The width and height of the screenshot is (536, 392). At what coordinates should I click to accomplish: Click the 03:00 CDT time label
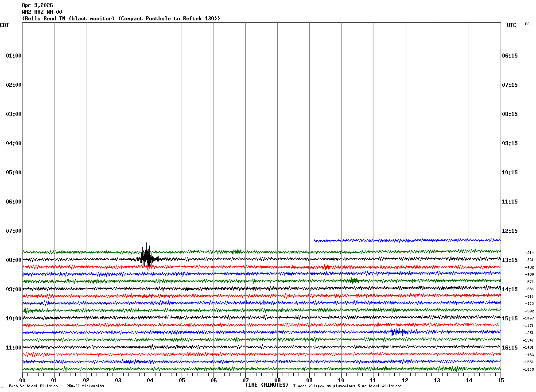click(14, 114)
